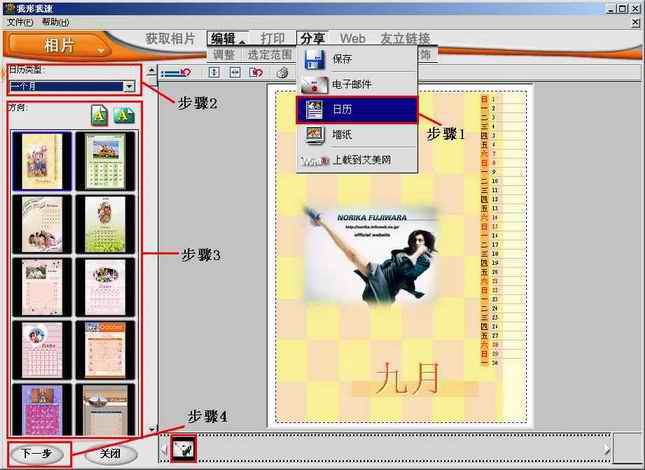The height and width of the screenshot is (470, 645).
Task: Choose 日历 highlighted menu entry
Action: [357, 110]
